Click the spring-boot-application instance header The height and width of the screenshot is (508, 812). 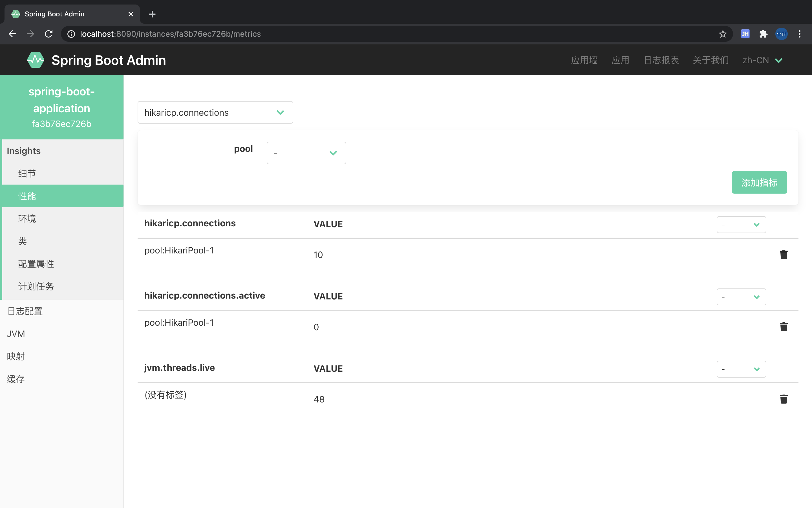pyautogui.click(x=62, y=107)
